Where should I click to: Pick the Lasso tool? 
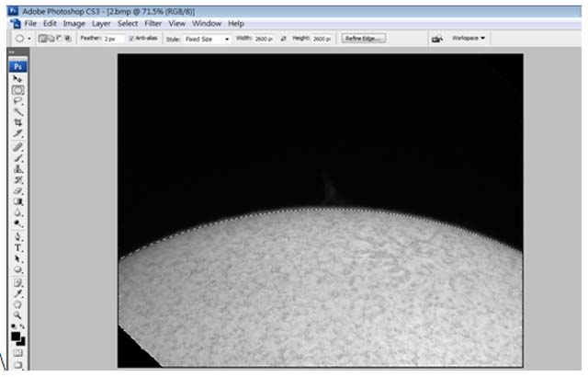(x=17, y=101)
